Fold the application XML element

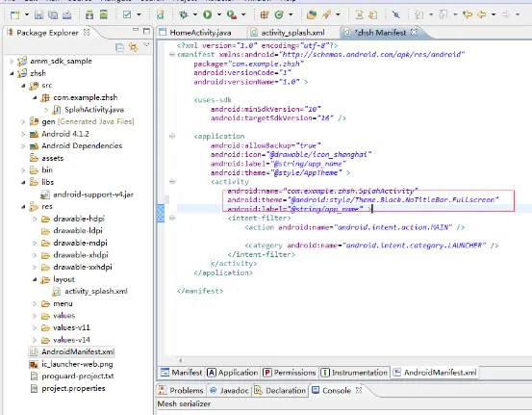coord(172,136)
